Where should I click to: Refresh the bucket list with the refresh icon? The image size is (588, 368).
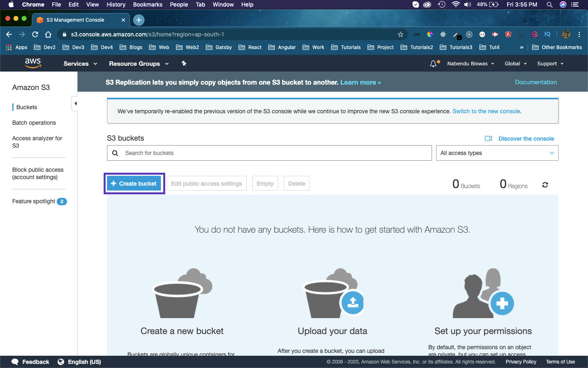pos(545,185)
